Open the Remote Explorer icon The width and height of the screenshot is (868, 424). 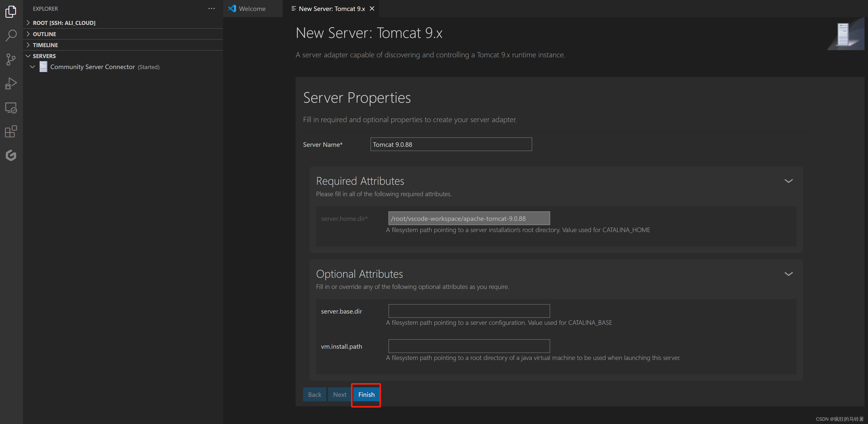click(x=11, y=108)
